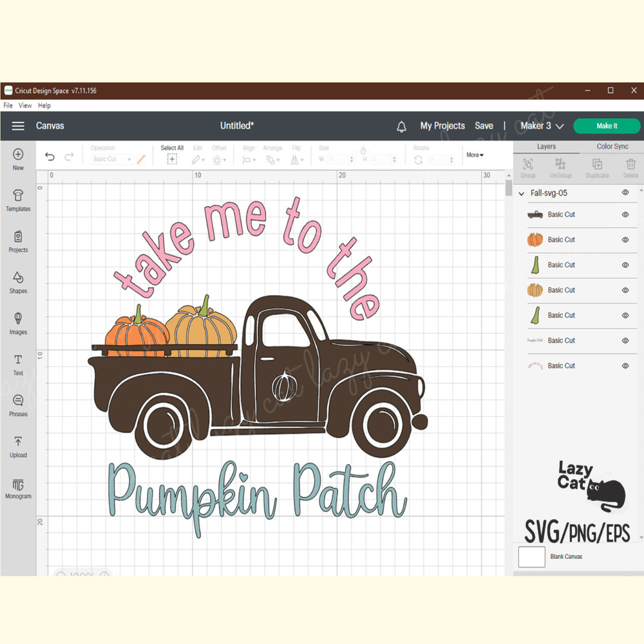Open the Templates panel
Screen dimensions: 644x644
pos(17,200)
